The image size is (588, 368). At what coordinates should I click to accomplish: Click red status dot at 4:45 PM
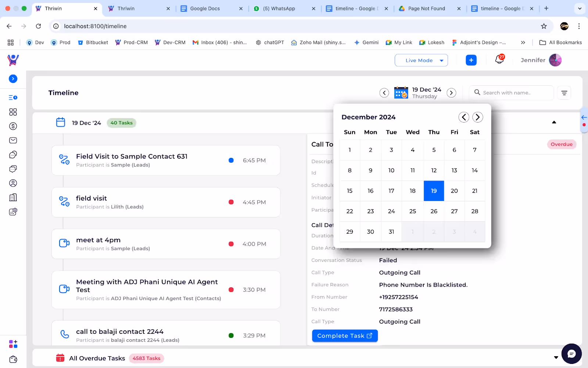pyautogui.click(x=231, y=202)
